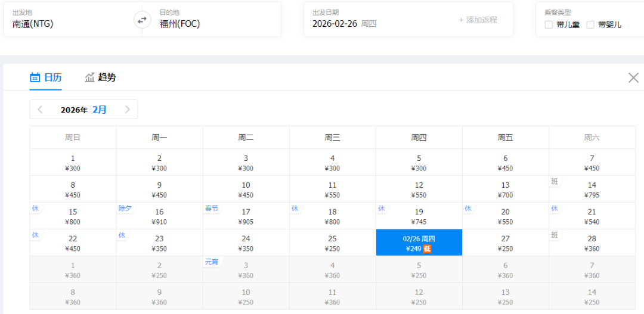Enable the 带婴儿 checkbox
The height and width of the screenshot is (314, 644).
tap(590, 24)
